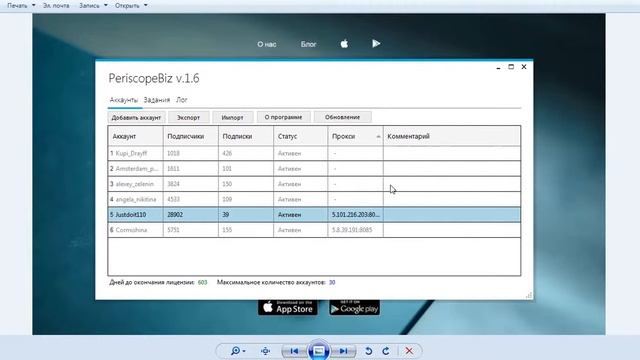Click subscriptions value 39 in Justdoit110 row
Screen dimensions: 640x360
[x=226, y=215]
